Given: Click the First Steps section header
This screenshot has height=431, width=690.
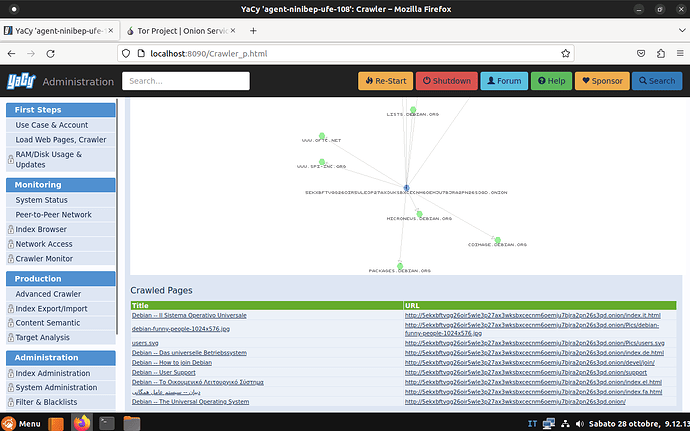Looking at the screenshot, I should point(61,110).
